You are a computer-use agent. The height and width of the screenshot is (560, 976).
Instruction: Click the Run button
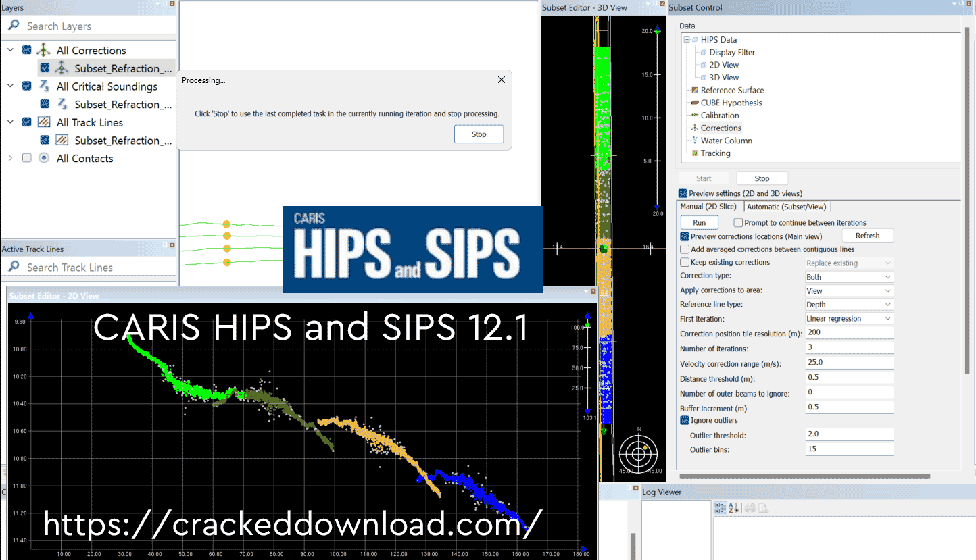(x=700, y=222)
